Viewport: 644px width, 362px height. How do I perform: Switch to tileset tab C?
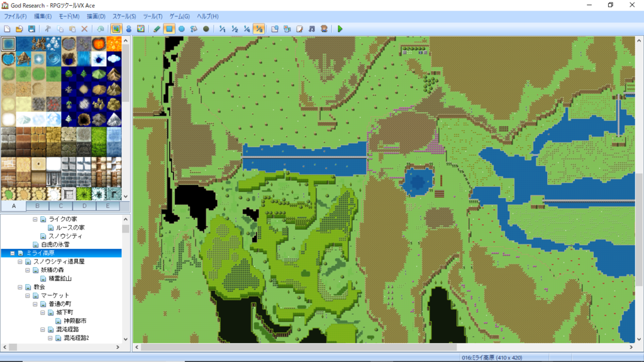[61, 206]
